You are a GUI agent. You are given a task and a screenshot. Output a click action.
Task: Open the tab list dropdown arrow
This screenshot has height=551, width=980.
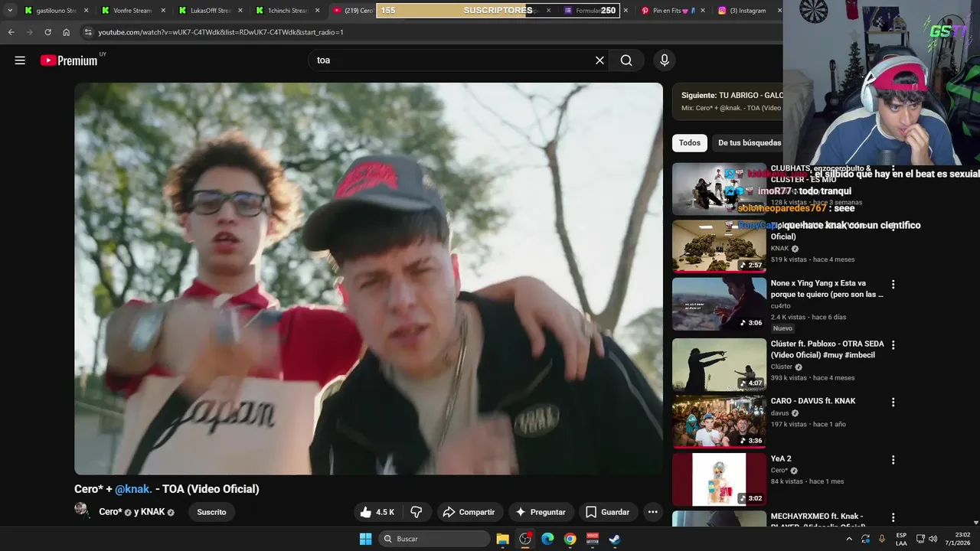point(10,11)
